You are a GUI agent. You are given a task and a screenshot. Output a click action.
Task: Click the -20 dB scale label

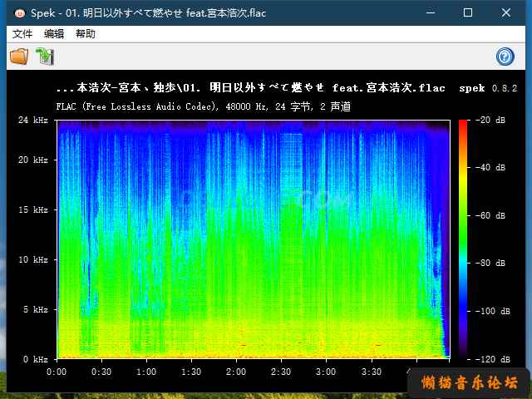(490, 120)
